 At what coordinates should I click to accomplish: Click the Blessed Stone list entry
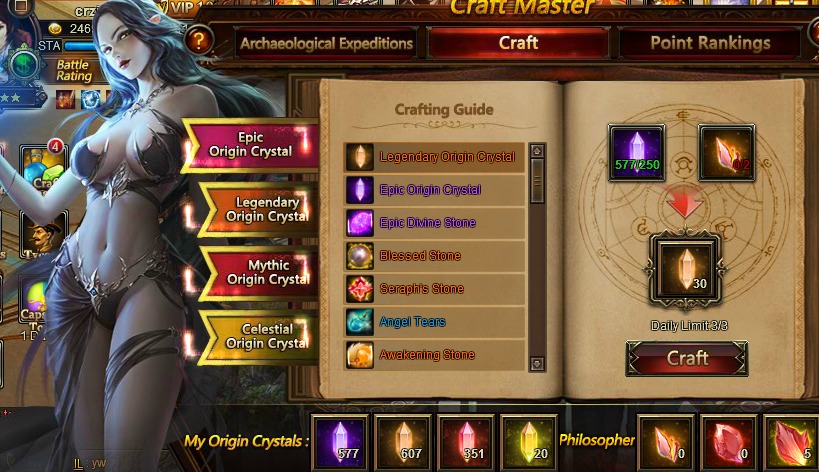[x=434, y=256]
